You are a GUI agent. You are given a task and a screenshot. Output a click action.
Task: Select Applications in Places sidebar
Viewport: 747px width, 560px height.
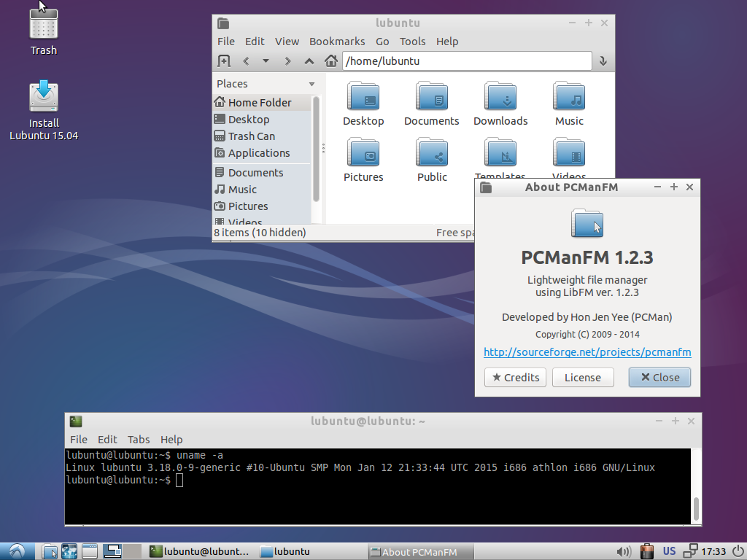click(262, 153)
